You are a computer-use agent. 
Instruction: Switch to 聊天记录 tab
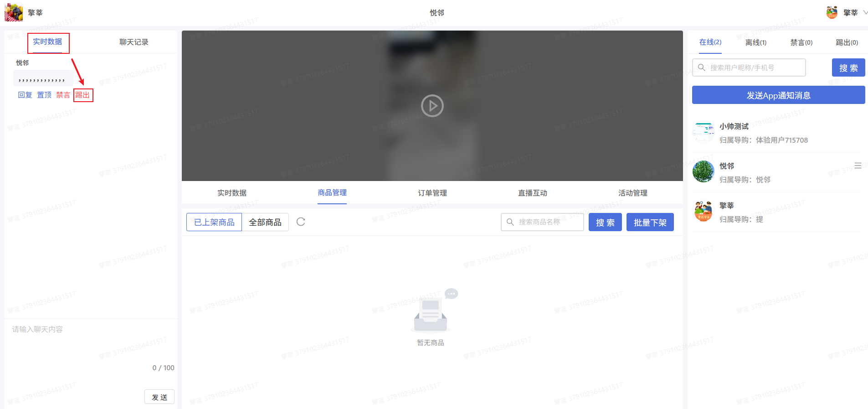[134, 42]
